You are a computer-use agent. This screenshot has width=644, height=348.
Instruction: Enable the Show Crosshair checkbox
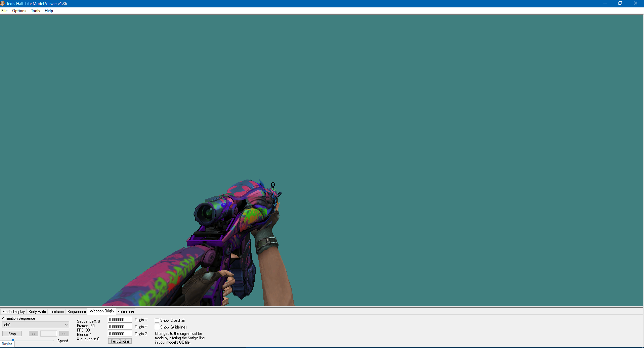(x=157, y=320)
